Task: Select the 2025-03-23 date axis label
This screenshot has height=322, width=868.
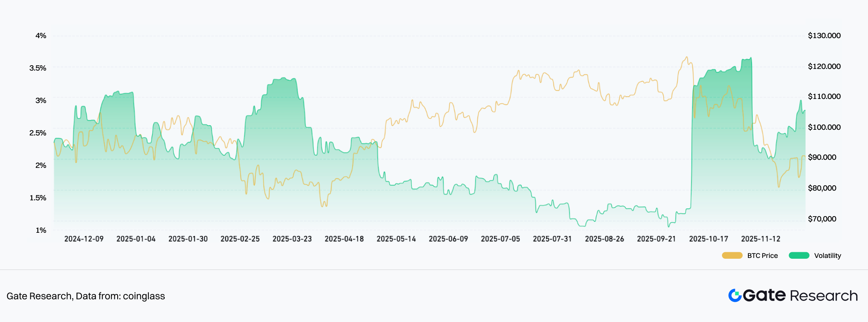Action: [292, 239]
